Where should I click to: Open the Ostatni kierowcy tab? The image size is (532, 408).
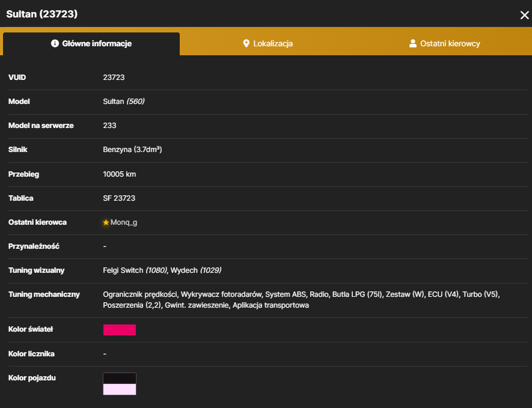[x=444, y=43]
